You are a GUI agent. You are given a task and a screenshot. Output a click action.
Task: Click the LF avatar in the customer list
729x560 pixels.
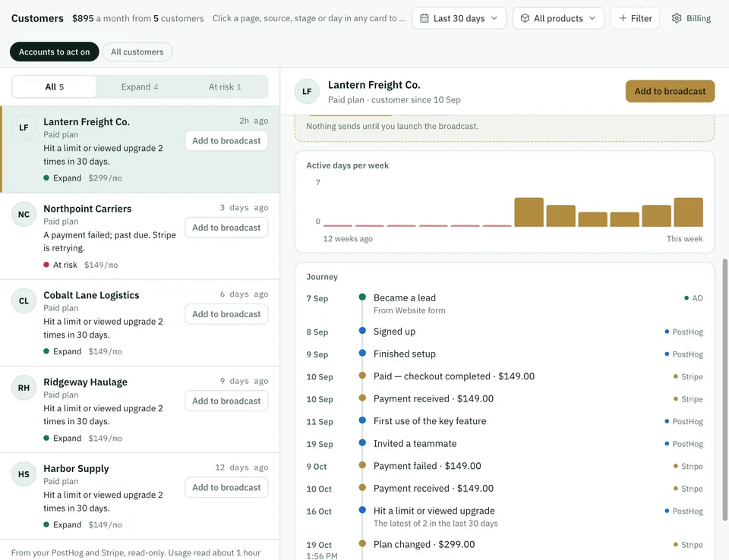pos(24,127)
